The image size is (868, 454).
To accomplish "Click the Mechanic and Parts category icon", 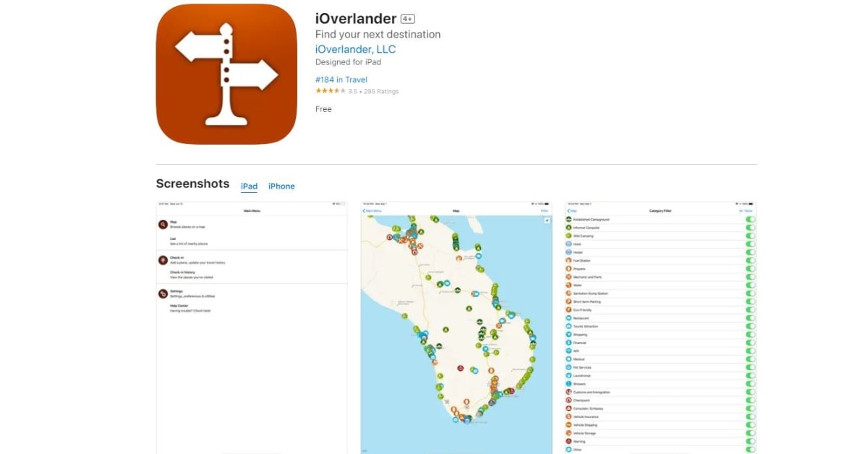I will pos(569,277).
